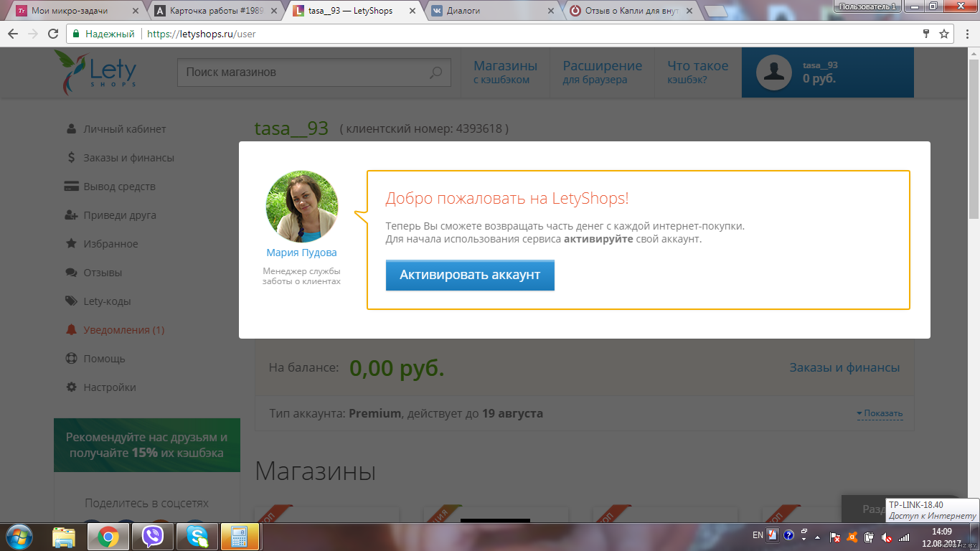Open Помощь in sidebar
The height and width of the screenshot is (551, 980).
pos(104,359)
